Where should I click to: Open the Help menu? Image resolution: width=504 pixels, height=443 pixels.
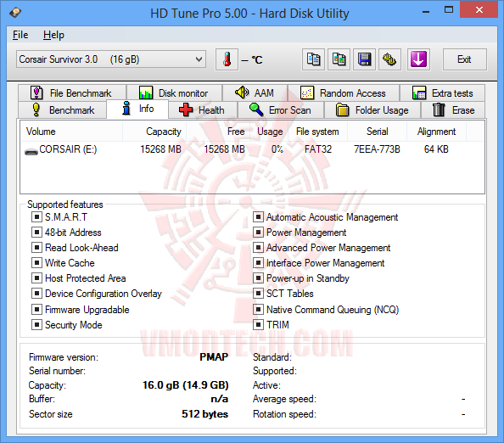click(x=53, y=35)
